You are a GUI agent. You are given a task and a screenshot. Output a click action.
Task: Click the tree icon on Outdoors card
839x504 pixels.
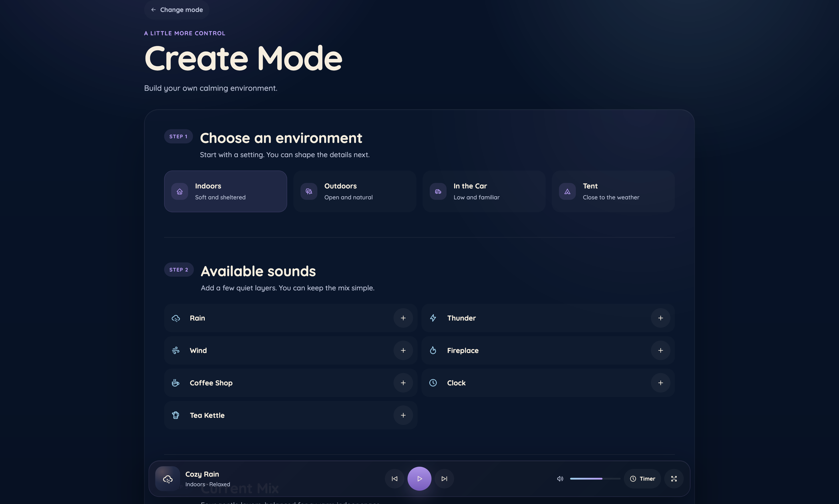(308, 191)
